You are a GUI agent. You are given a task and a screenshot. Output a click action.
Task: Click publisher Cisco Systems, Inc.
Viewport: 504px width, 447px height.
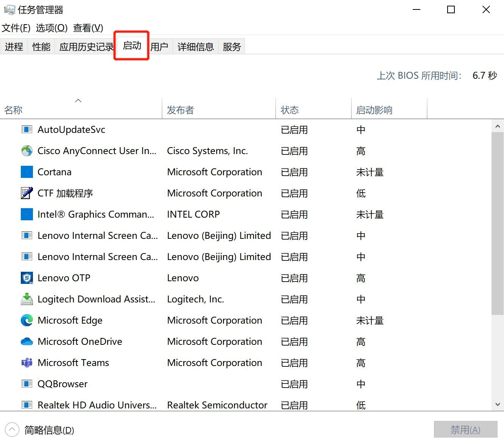point(208,151)
